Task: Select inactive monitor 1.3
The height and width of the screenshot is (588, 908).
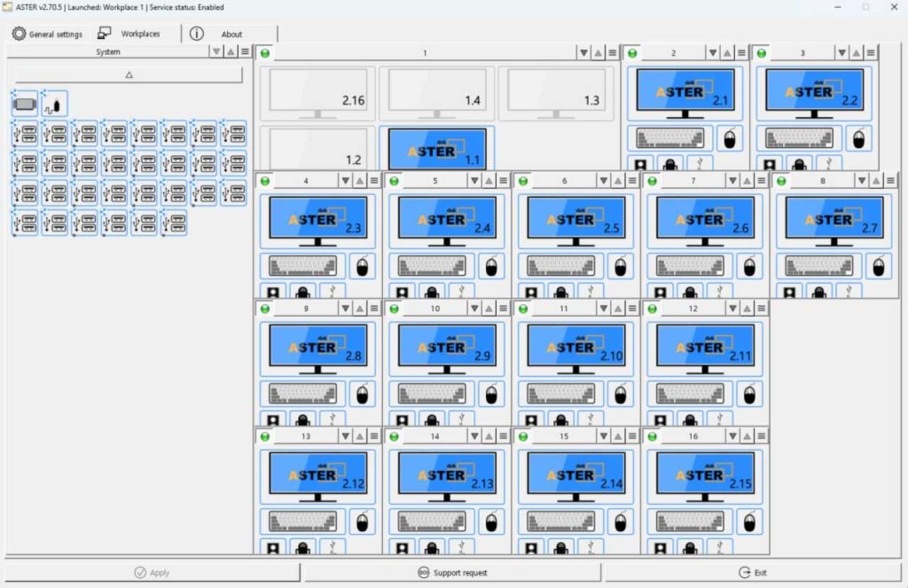Action: coord(556,93)
